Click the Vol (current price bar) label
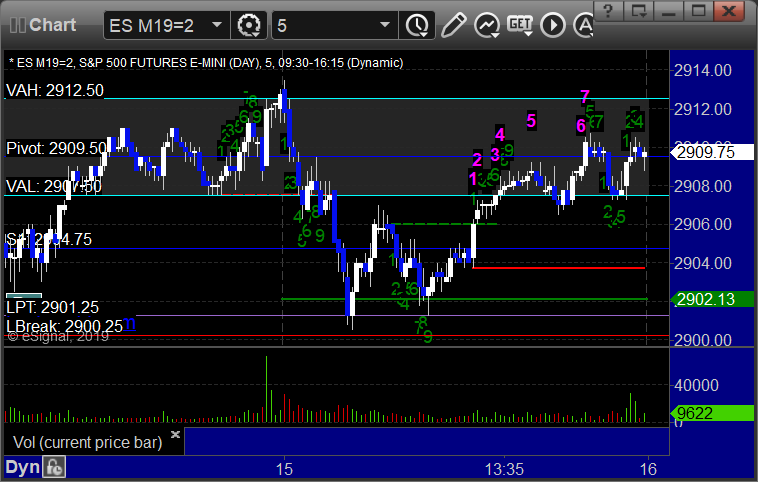The image size is (758, 482). pyautogui.click(x=87, y=442)
